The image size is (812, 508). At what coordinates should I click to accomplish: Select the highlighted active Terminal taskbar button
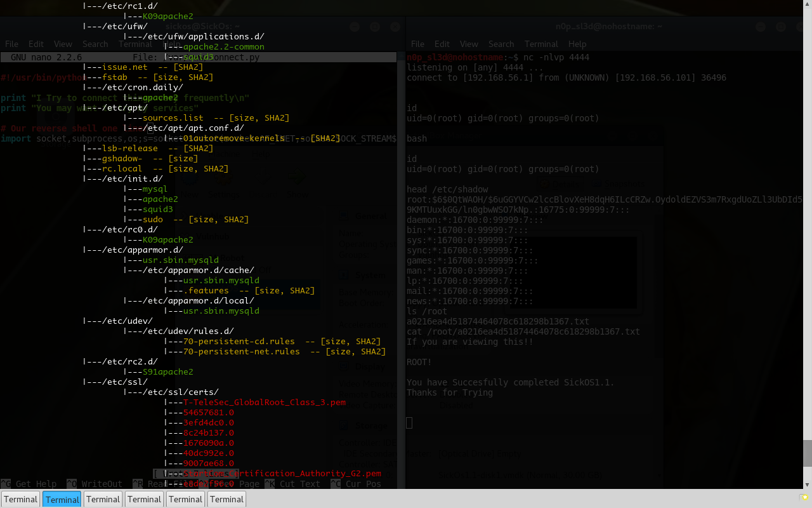pos(62,499)
